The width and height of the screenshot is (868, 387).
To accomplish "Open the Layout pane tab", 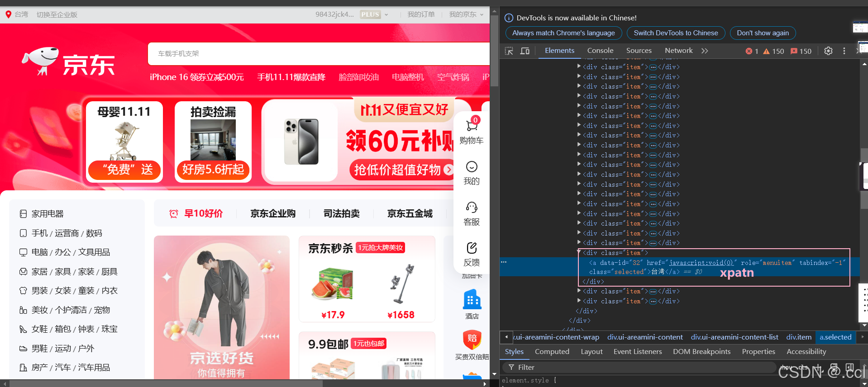I will point(591,352).
